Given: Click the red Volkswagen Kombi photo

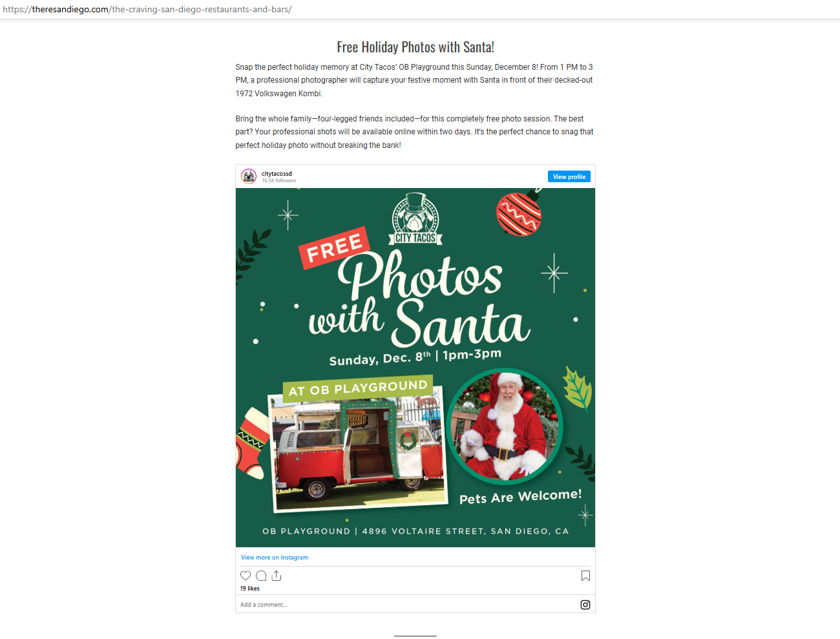Looking at the screenshot, I should tap(359, 449).
